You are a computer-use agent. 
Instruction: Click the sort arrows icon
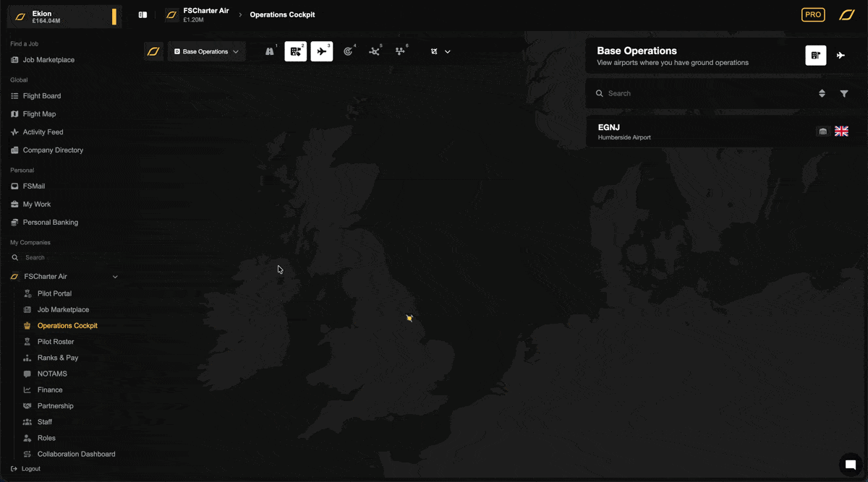822,93
